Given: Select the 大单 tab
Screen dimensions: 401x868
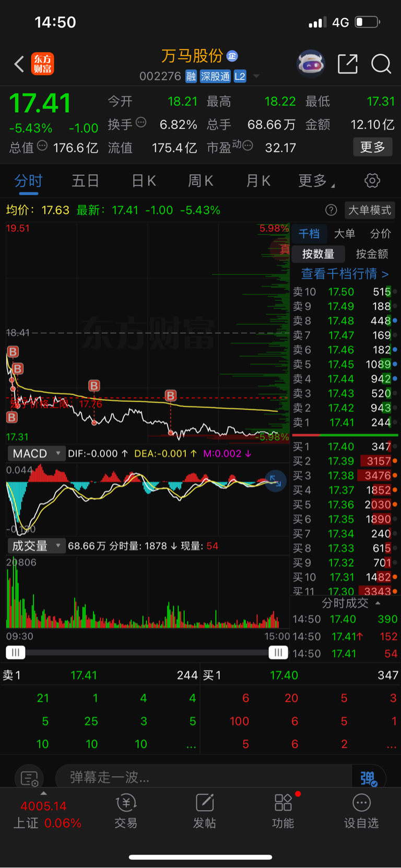Looking at the screenshot, I should click(345, 234).
